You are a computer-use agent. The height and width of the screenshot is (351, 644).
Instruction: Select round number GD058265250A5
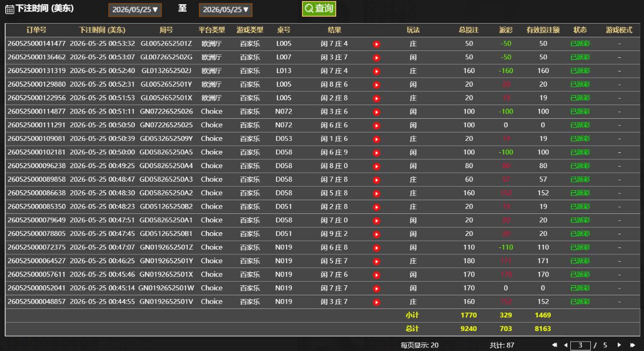pyautogui.click(x=166, y=152)
